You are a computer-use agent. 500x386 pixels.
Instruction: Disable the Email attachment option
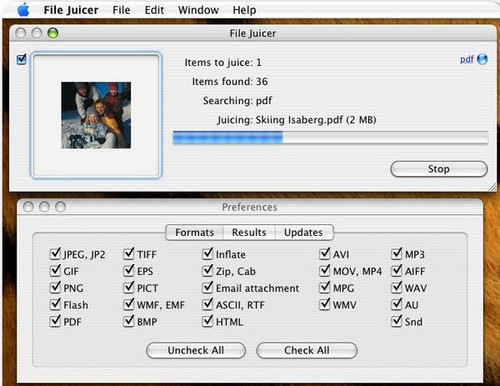[208, 287]
